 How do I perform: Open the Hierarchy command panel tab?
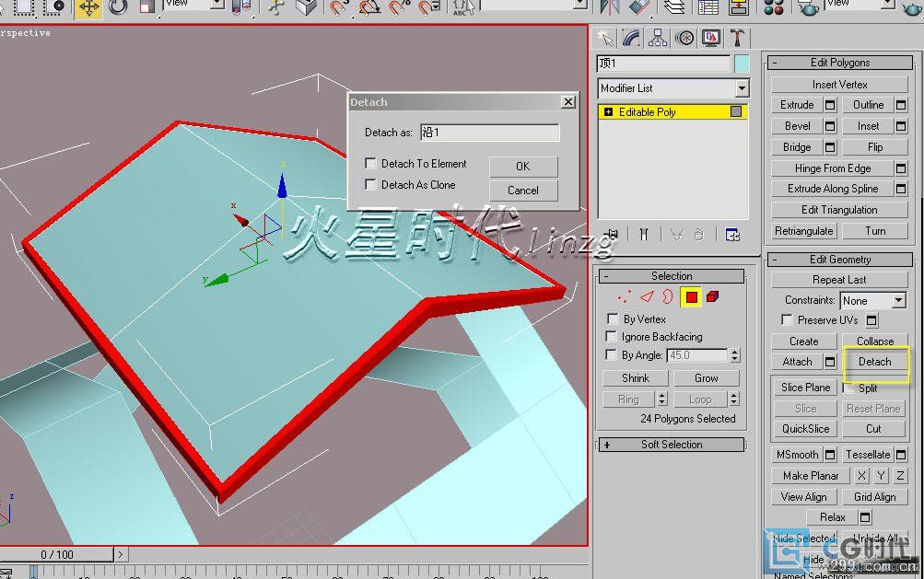tap(658, 38)
